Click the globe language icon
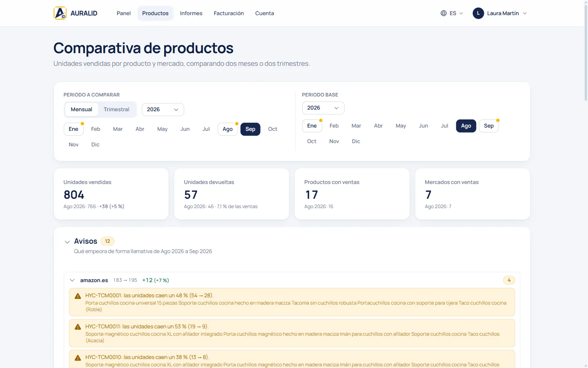The height and width of the screenshot is (368, 588). point(443,13)
